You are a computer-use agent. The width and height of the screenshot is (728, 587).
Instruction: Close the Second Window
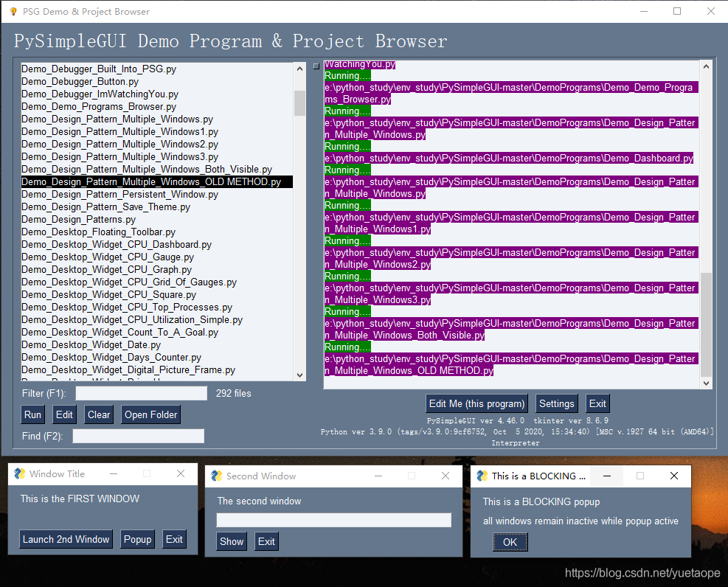446,476
